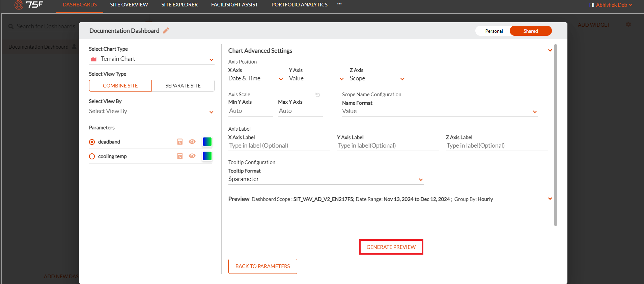
Task: Open the Select Chart Type dropdown
Action: (151, 59)
